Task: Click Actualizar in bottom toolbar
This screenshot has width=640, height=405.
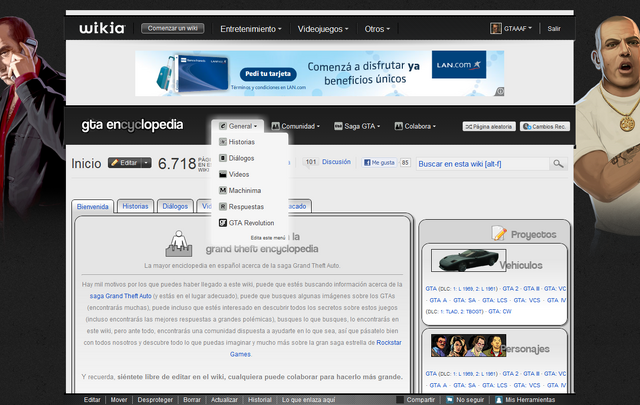Action: point(224,400)
